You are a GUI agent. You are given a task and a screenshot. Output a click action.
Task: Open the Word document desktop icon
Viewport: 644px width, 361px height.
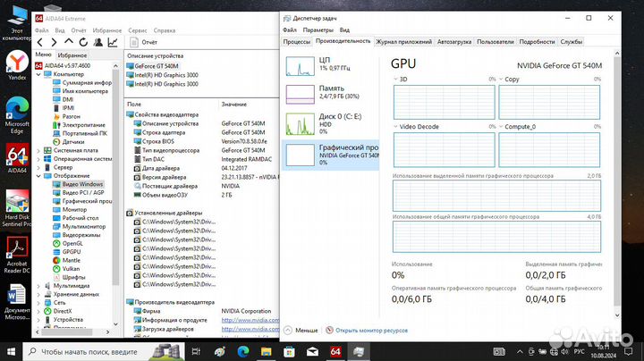[17, 301]
